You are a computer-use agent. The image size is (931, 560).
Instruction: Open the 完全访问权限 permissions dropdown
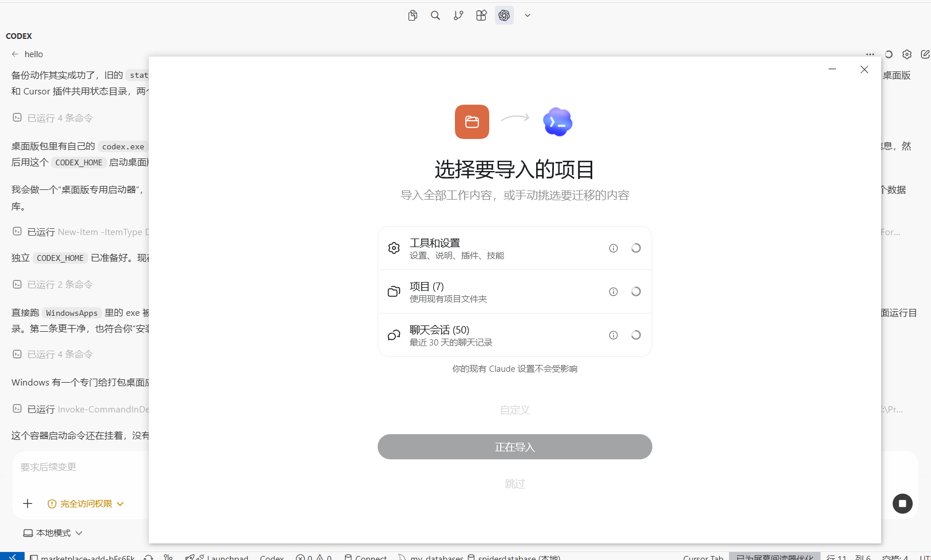click(86, 504)
